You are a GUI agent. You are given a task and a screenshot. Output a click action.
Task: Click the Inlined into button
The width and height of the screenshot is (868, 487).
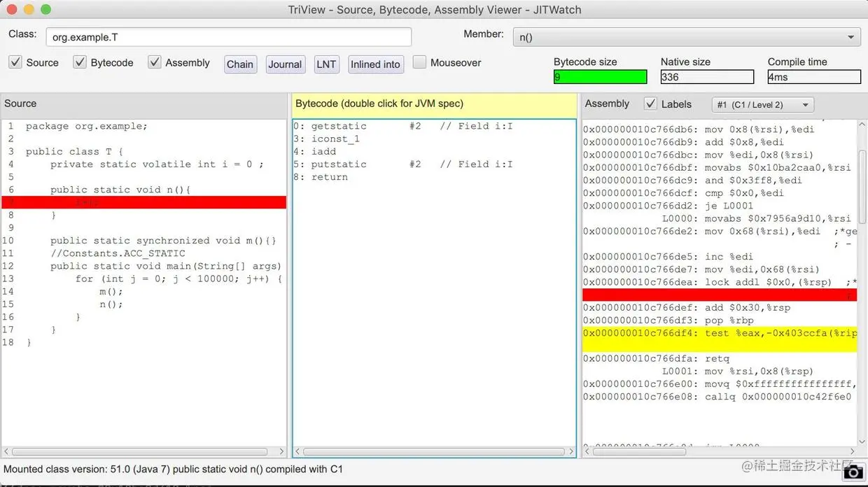[375, 64]
